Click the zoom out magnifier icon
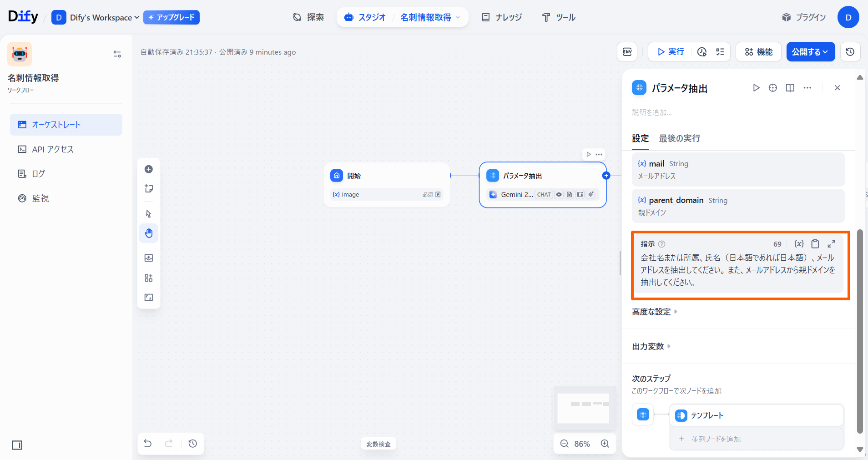 point(565,444)
